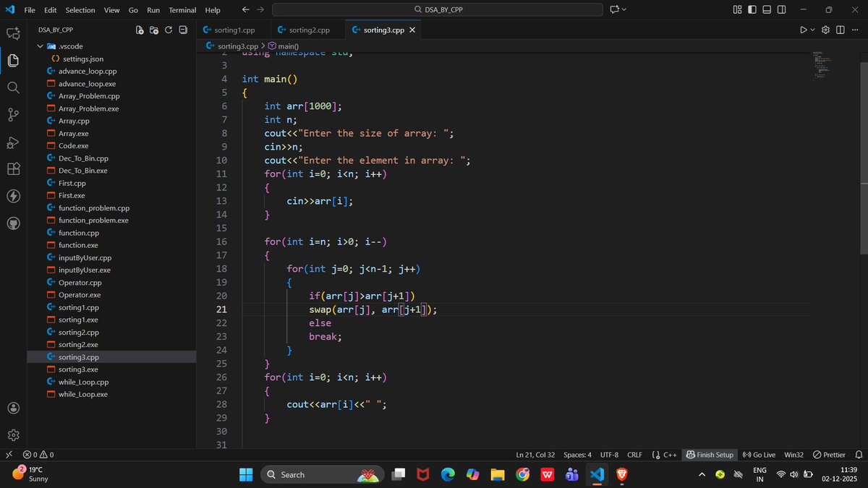Viewport: 868px width, 488px height.
Task: Collapse the .vscode folder
Action: tap(41, 46)
